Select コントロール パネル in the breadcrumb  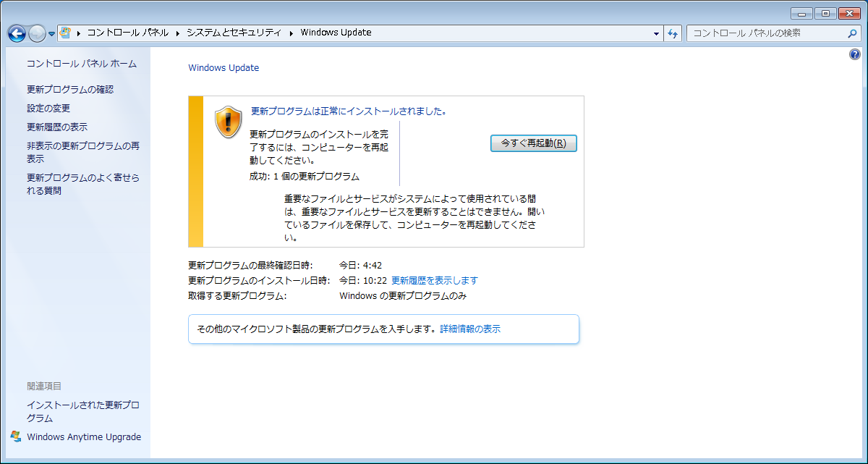[127, 33]
